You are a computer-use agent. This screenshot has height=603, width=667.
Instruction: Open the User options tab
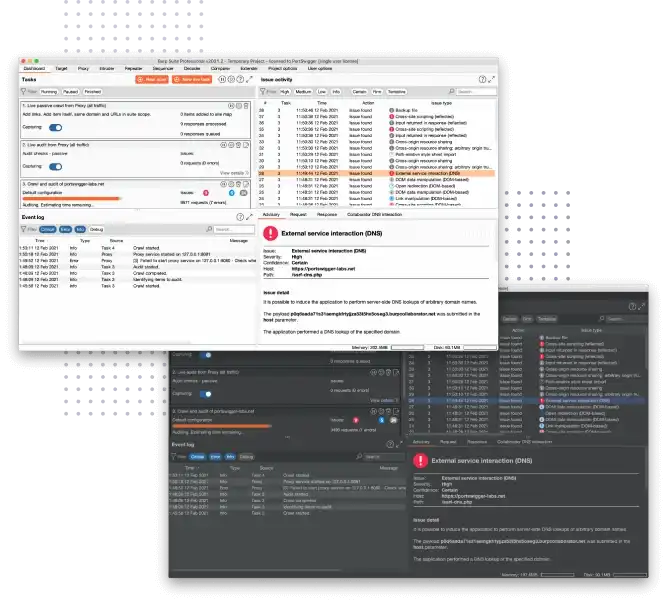[x=320, y=68]
